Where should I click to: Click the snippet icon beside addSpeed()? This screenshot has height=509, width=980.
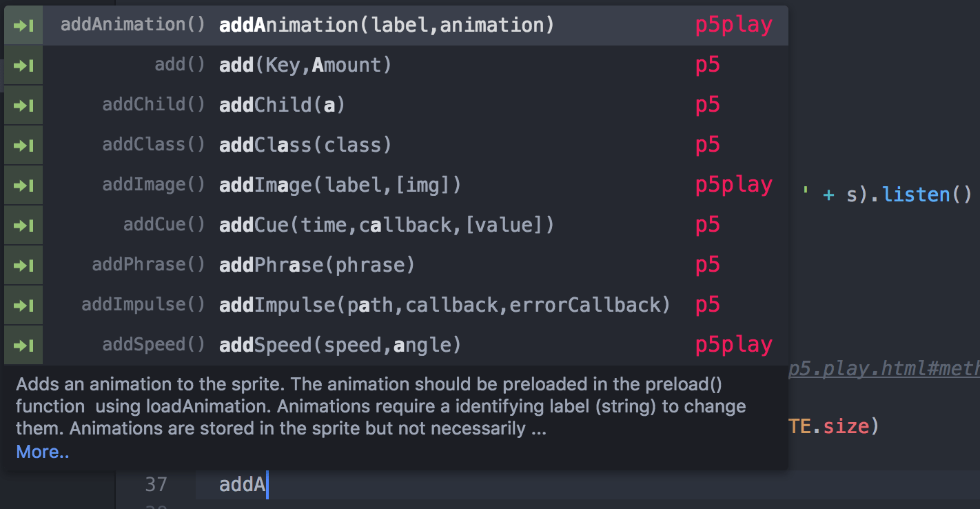pyautogui.click(x=23, y=346)
